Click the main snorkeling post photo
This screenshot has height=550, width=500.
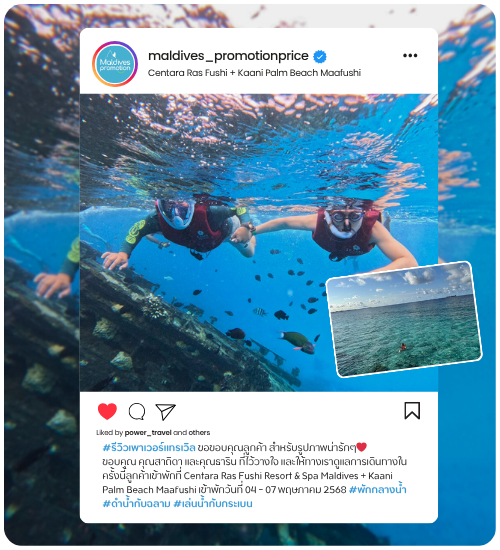pyautogui.click(x=259, y=242)
